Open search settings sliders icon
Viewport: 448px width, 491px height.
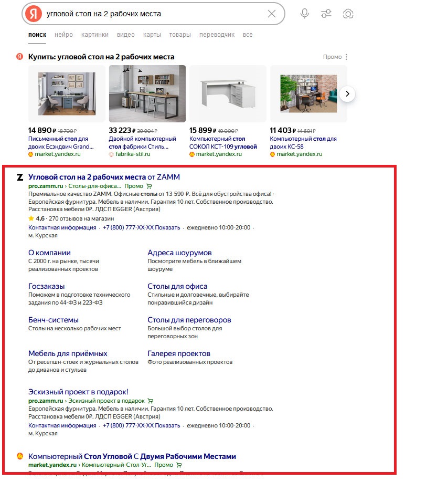[326, 14]
